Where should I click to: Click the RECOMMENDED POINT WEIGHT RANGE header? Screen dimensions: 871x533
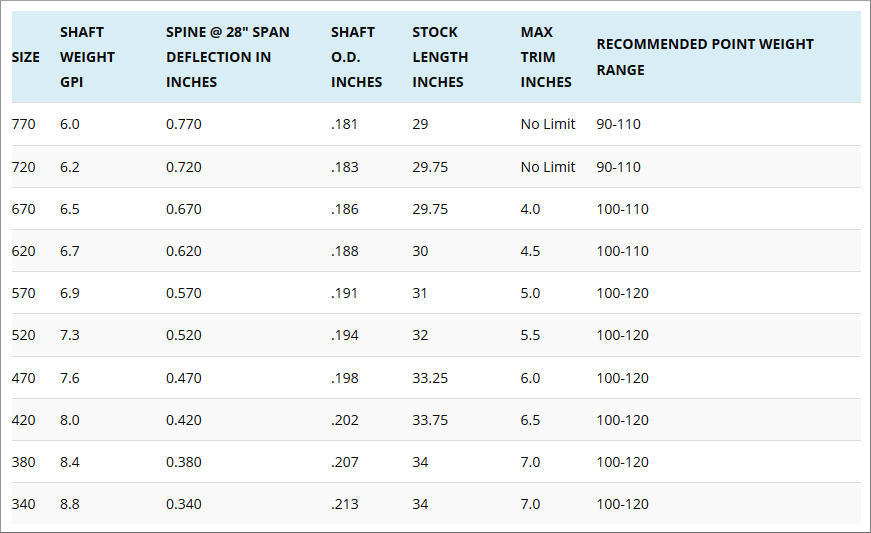coord(705,57)
